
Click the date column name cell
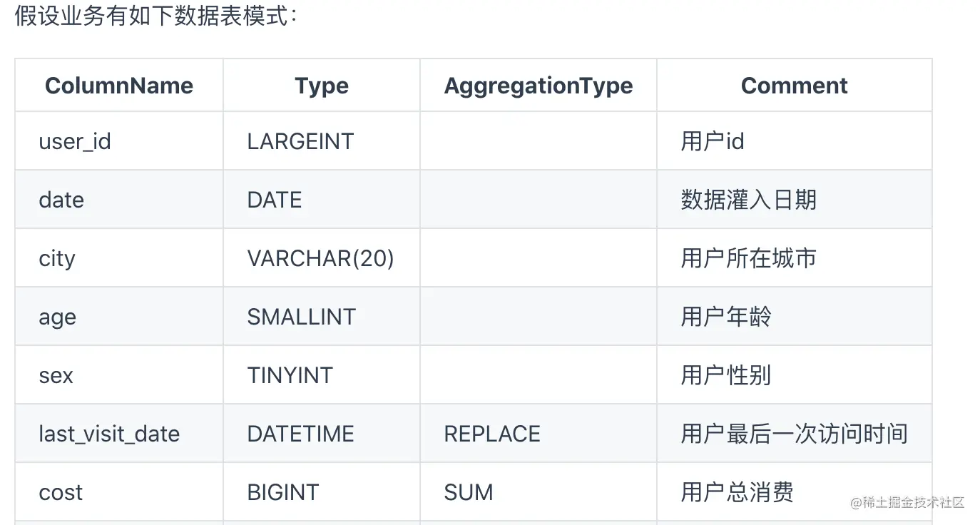click(119, 200)
